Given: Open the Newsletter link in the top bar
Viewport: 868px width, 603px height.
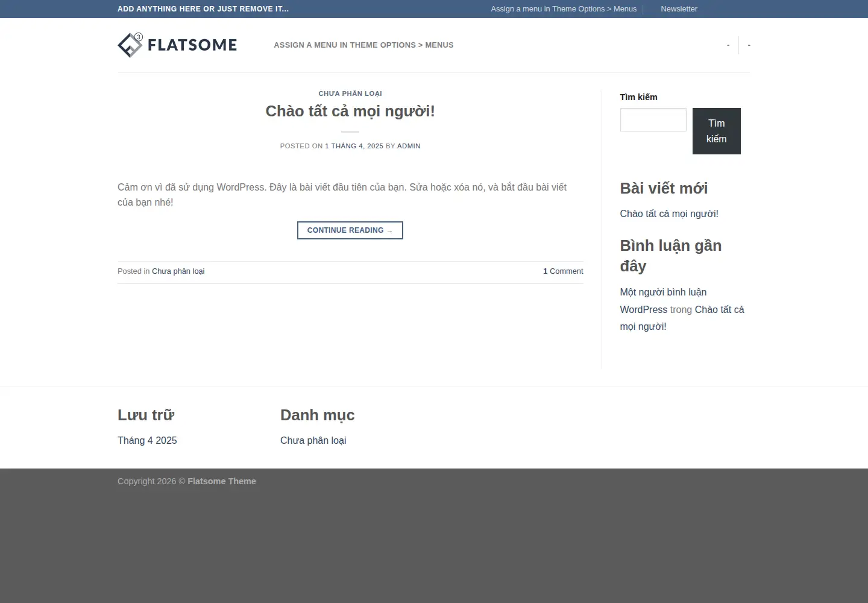Looking at the screenshot, I should [679, 9].
